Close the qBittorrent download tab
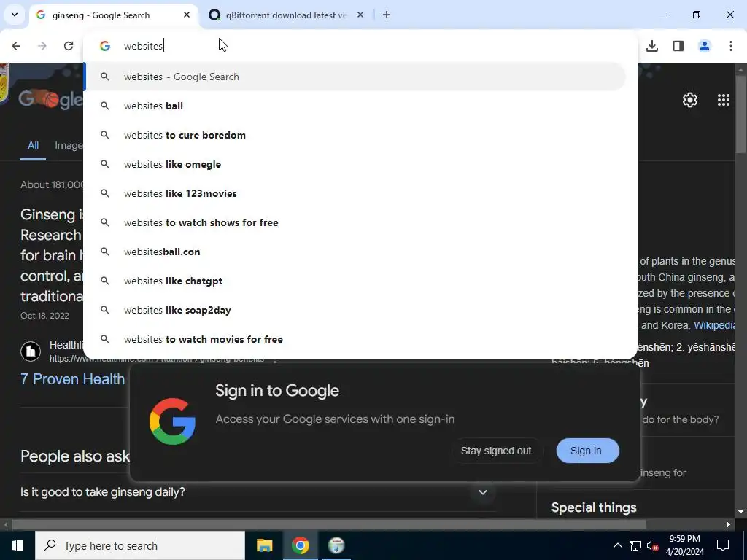The image size is (747, 560). [360, 15]
